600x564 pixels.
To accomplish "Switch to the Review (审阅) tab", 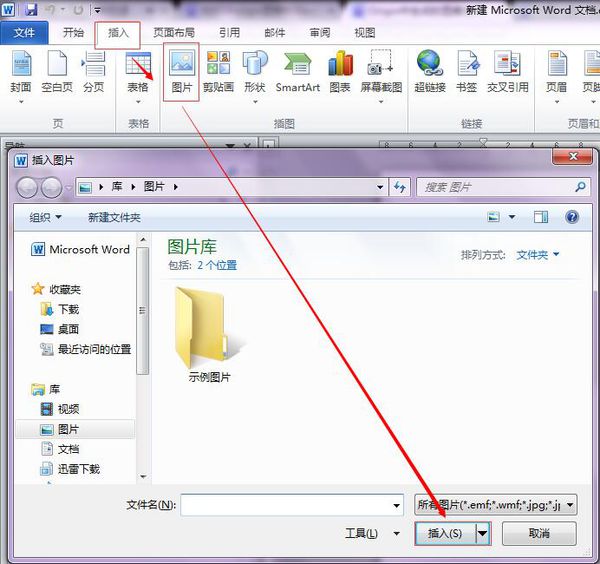I will coord(320,33).
